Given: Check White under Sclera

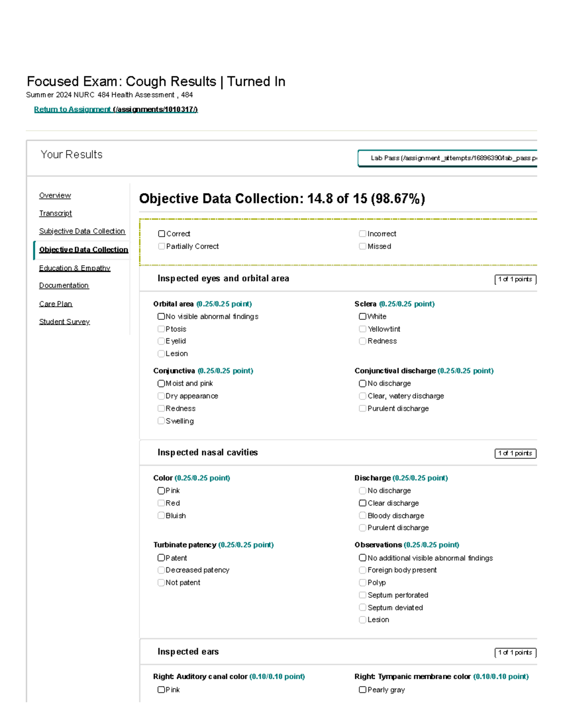Looking at the screenshot, I should point(363,316).
